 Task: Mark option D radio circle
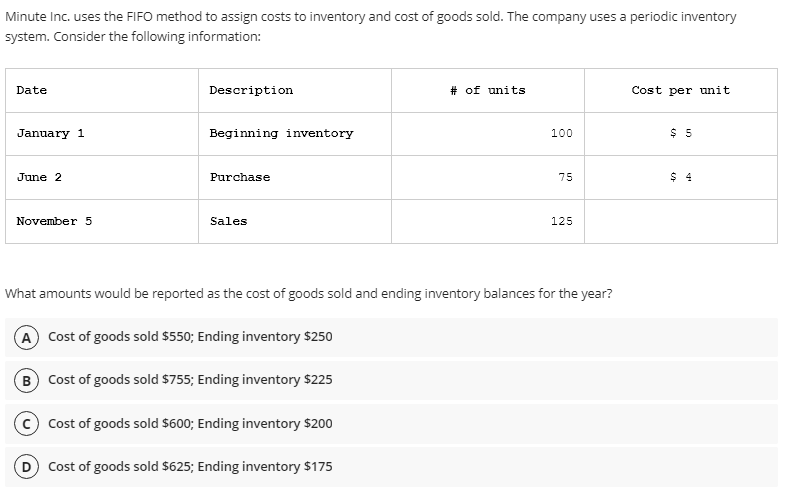coord(23,467)
